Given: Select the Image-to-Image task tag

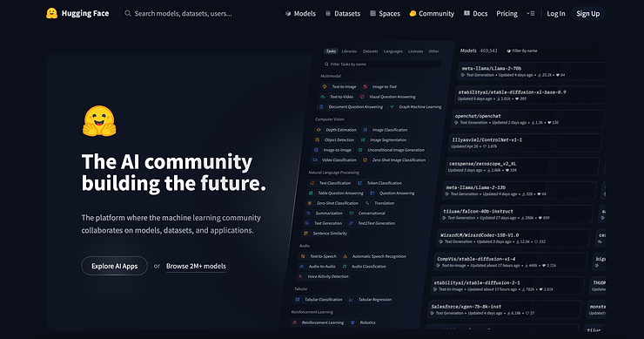Looking at the screenshot, I should (x=332, y=150).
